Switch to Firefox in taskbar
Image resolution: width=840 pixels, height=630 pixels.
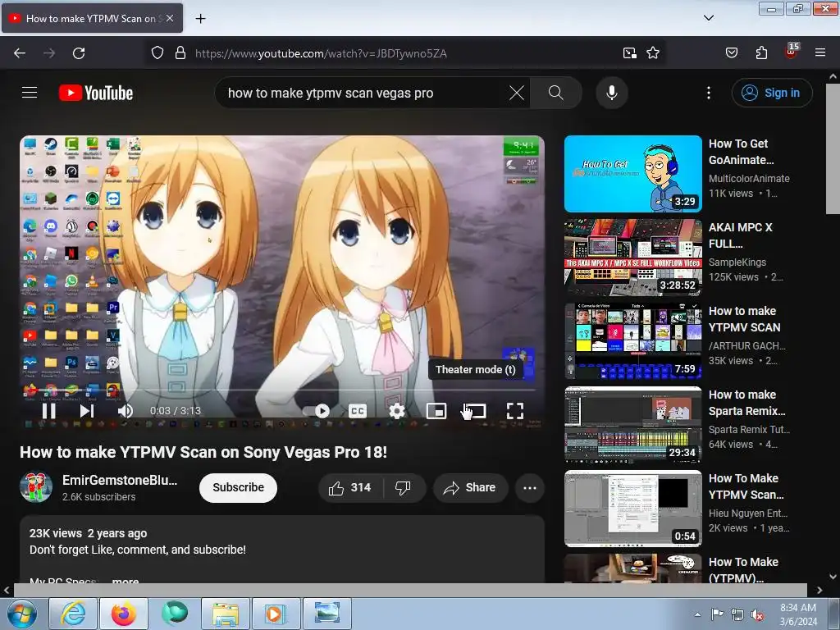coord(124,614)
